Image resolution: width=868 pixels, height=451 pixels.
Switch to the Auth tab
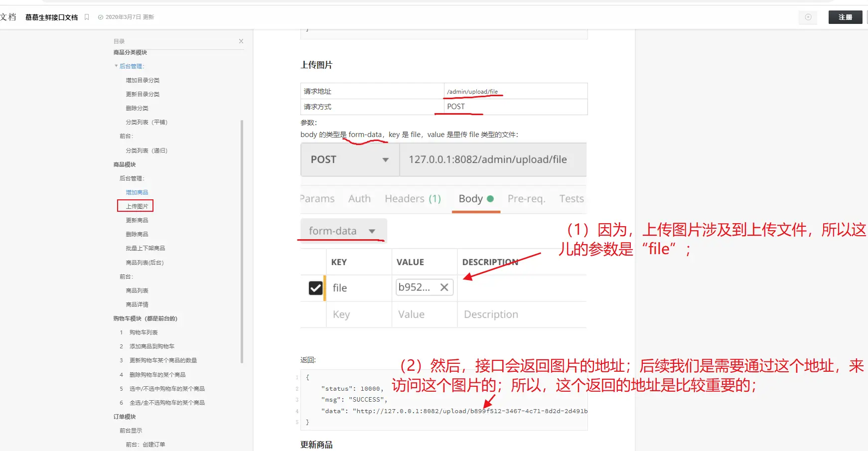click(359, 199)
